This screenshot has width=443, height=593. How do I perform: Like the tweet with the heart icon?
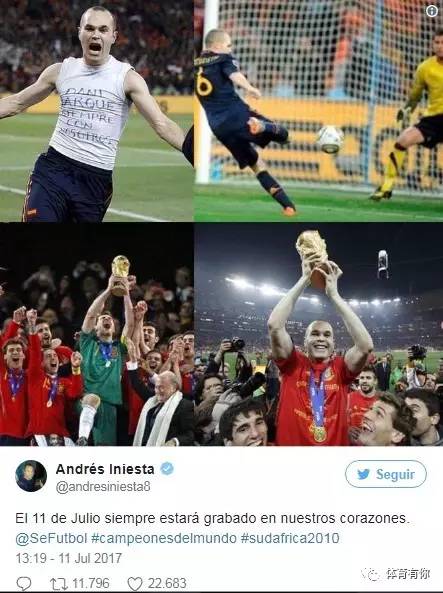(135, 583)
